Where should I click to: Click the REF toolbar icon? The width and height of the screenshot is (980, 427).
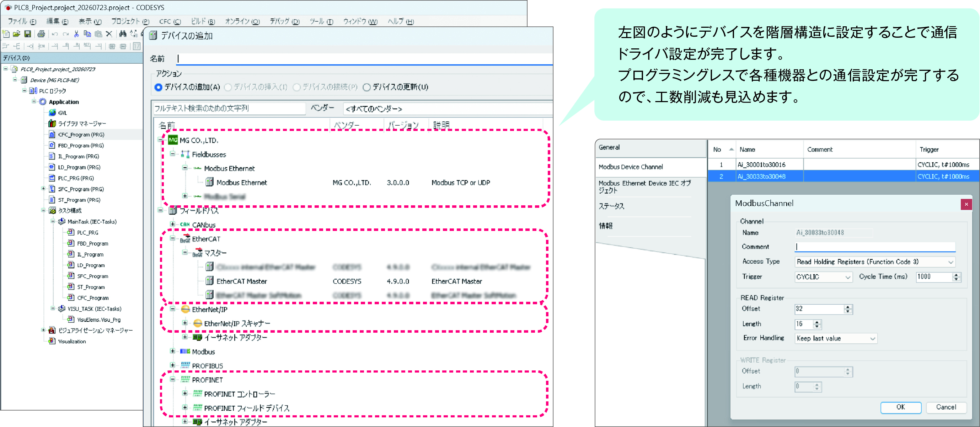click(x=87, y=46)
